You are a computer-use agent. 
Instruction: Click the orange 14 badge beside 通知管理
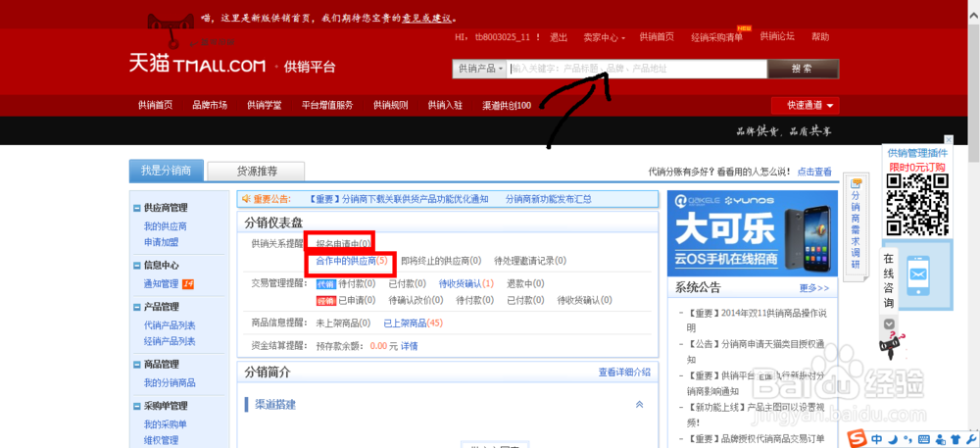[x=187, y=283]
